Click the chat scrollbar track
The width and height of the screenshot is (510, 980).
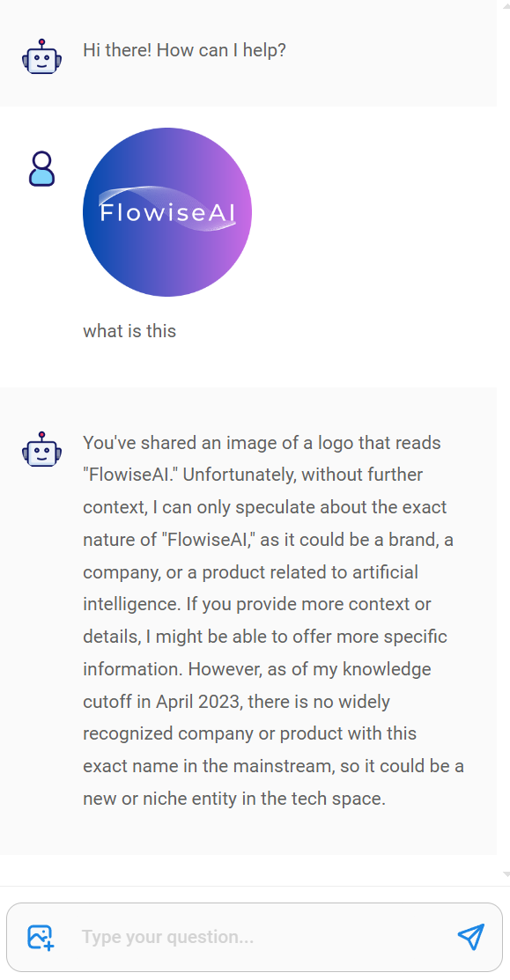click(x=505, y=438)
